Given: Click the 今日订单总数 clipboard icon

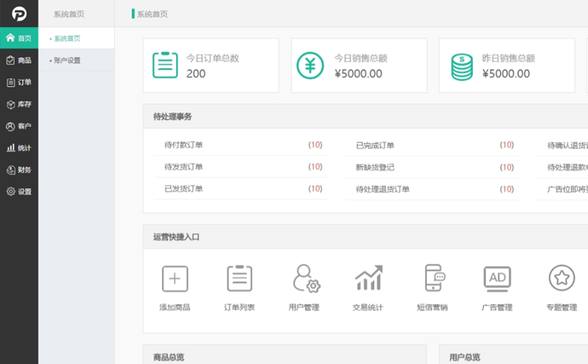Looking at the screenshot, I should (164, 66).
